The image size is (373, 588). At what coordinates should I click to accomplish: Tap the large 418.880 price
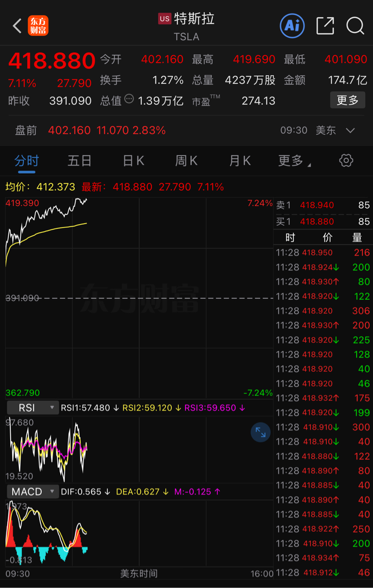52,61
